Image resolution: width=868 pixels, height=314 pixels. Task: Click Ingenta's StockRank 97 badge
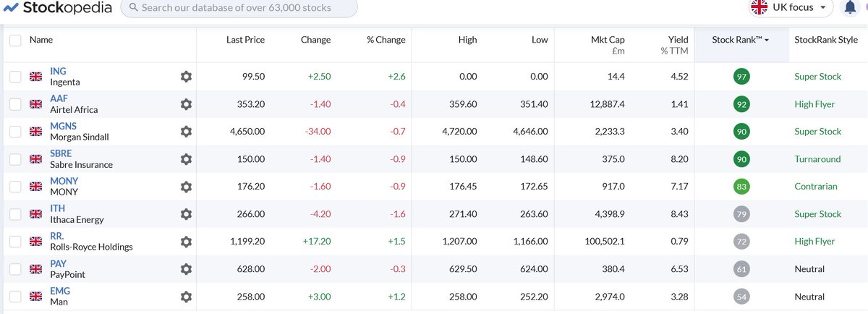pyautogui.click(x=741, y=77)
